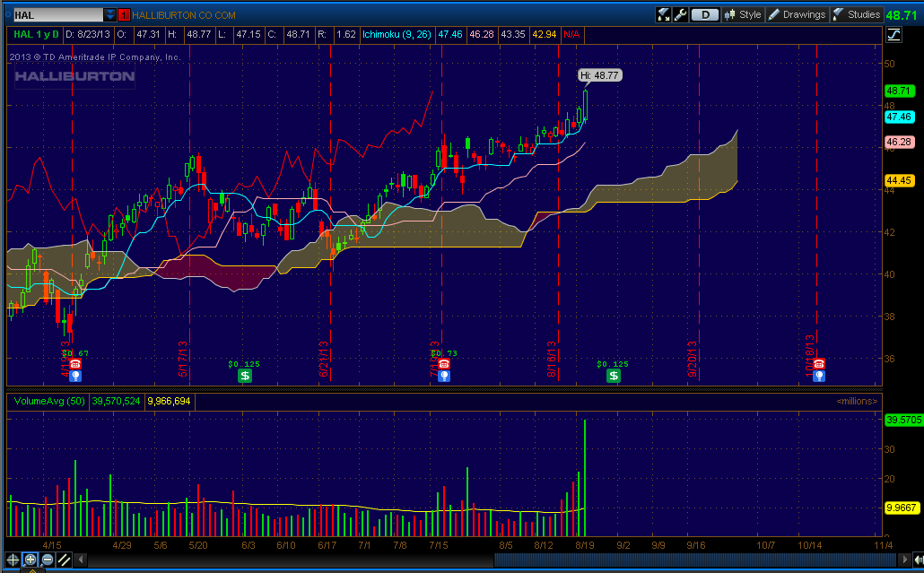Viewport: 924px width, 573px height.
Task: Click the upcoming earnings phone icon at 10/18/13
Action: tap(818, 364)
